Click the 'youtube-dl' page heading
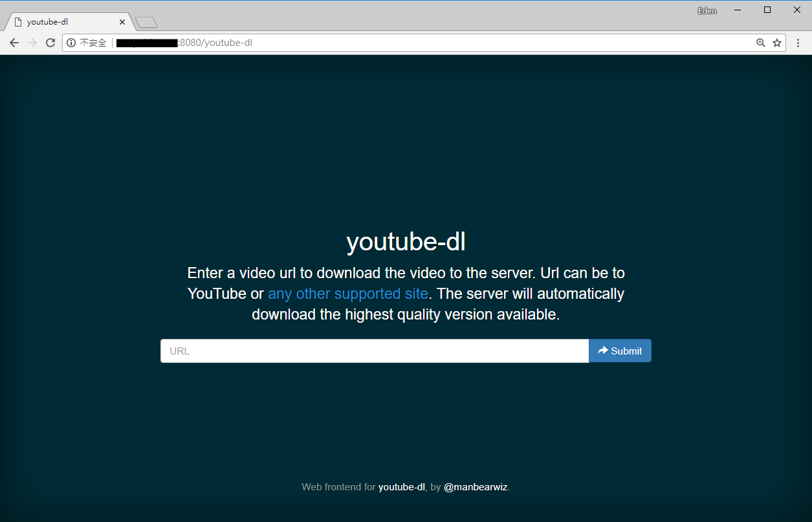812x522 pixels. click(406, 243)
